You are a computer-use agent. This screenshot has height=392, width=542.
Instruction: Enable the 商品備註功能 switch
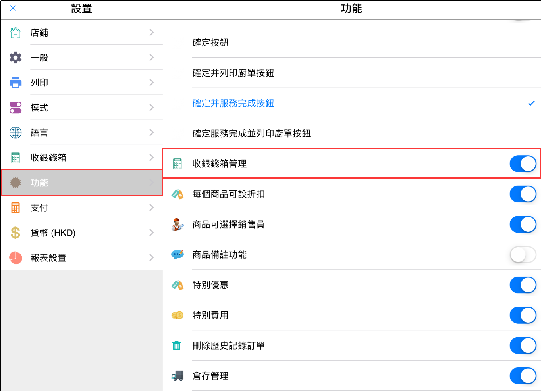click(523, 255)
